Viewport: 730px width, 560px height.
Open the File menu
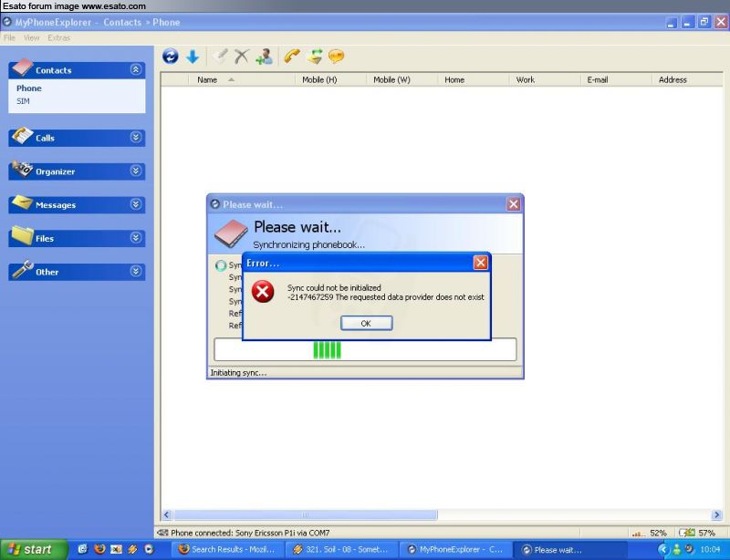point(9,37)
